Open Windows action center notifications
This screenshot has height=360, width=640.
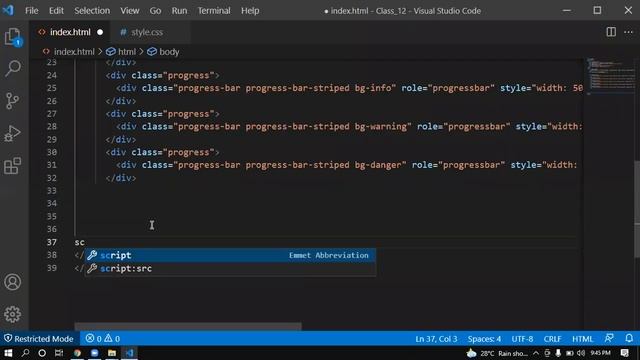click(x=624, y=353)
